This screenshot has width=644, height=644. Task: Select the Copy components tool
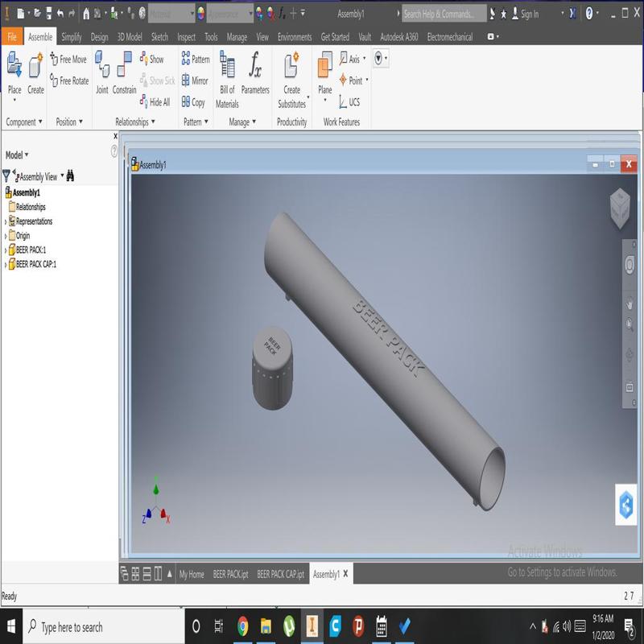pyautogui.click(x=193, y=102)
